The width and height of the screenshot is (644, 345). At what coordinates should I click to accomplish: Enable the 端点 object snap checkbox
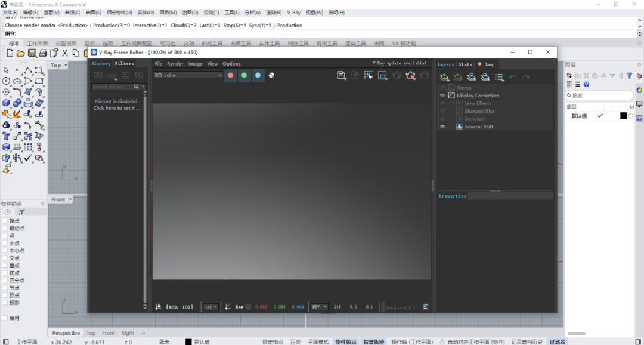(5, 221)
